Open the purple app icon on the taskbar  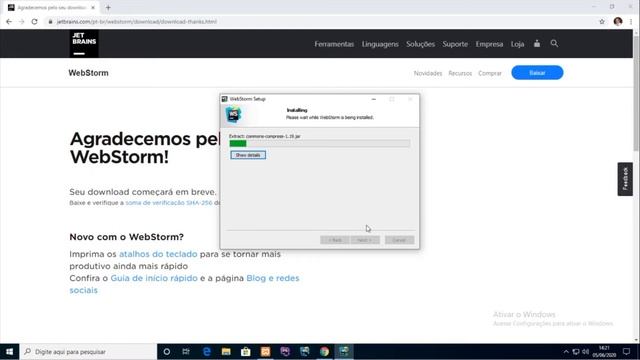[285, 351]
